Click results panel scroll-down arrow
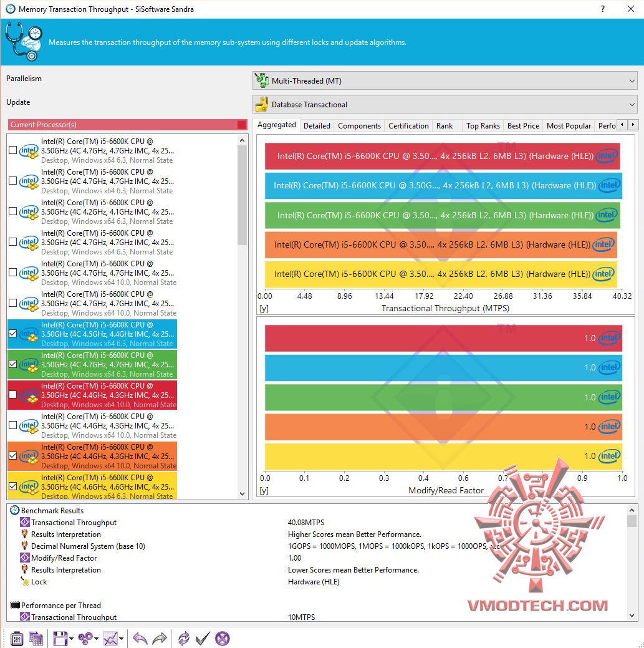Image resolution: width=644 pixels, height=648 pixels. [x=632, y=615]
